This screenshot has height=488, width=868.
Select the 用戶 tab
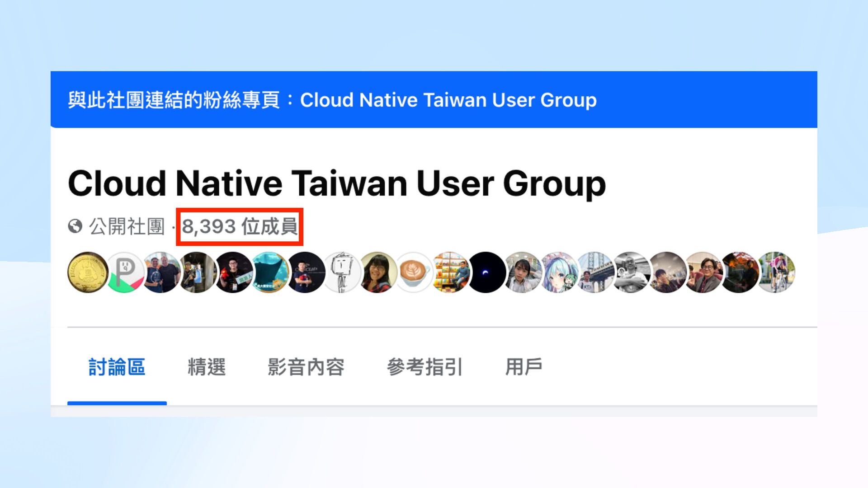[x=524, y=367]
